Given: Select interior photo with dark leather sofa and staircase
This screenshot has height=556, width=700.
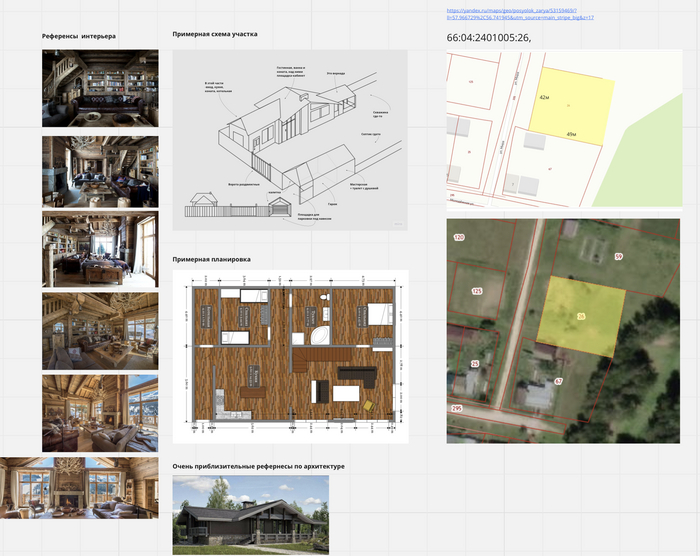Looking at the screenshot, I should [100, 88].
